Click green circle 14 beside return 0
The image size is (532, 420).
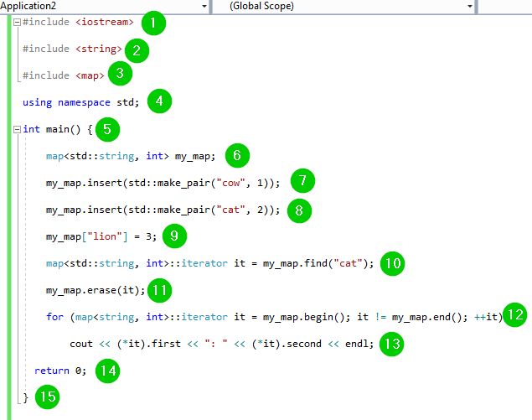click(107, 371)
